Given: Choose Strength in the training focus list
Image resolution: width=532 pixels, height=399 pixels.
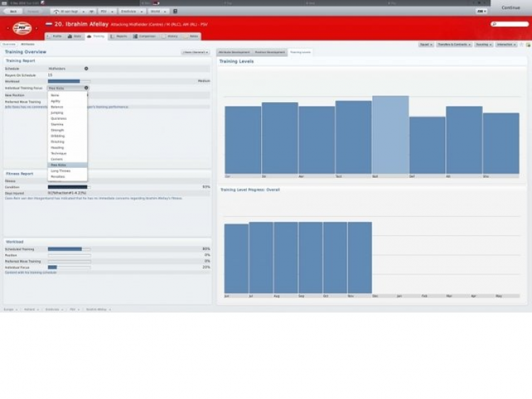Looking at the screenshot, I should [x=67, y=130].
